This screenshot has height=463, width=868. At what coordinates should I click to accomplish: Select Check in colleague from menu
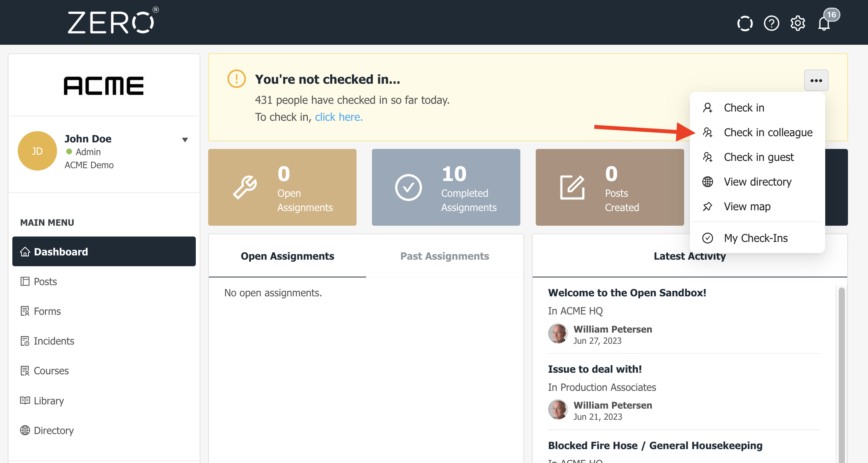[768, 132]
